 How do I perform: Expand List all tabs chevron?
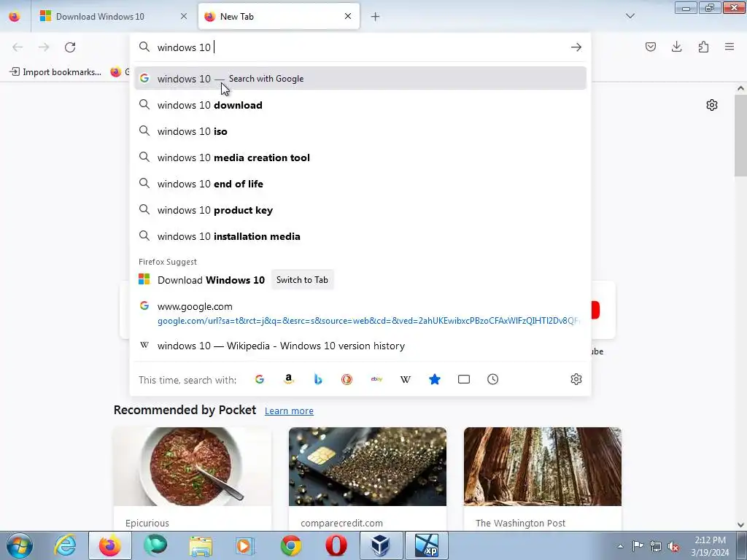pyautogui.click(x=630, y=16)
